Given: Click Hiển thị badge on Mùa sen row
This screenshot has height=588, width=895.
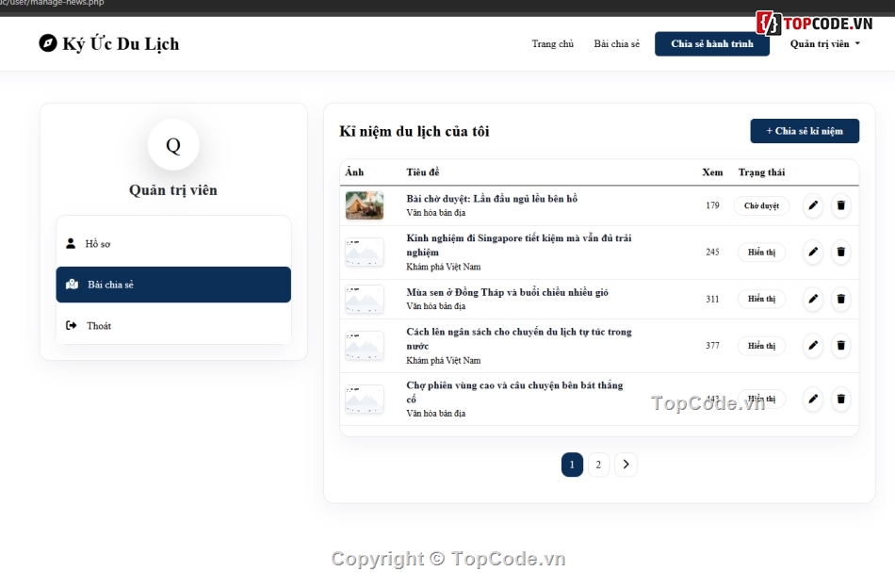Looking at the screenshot, I should pos(761,299).
